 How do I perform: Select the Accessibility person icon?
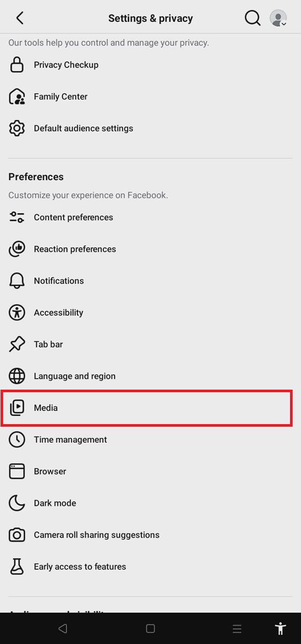17,312
